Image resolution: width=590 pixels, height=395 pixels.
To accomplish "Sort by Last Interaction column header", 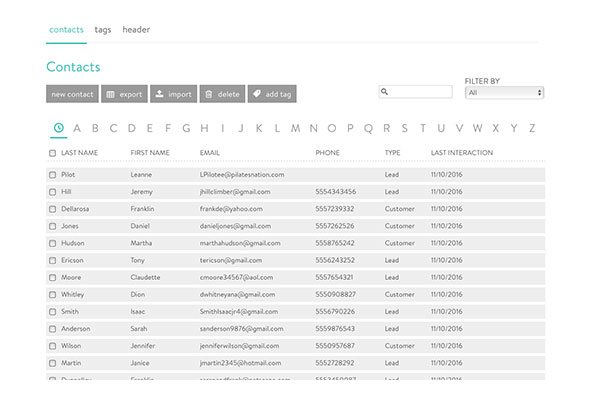I will coord(462,153).
